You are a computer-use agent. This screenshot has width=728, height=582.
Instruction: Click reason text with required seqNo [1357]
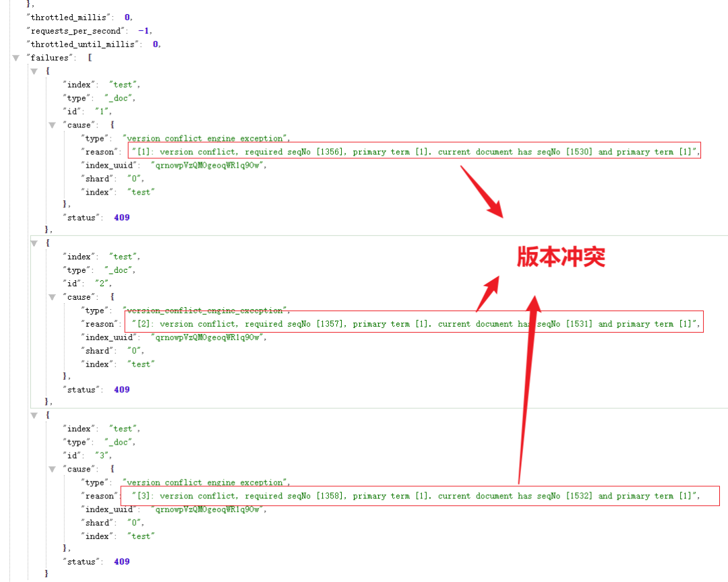coord(415,324)
